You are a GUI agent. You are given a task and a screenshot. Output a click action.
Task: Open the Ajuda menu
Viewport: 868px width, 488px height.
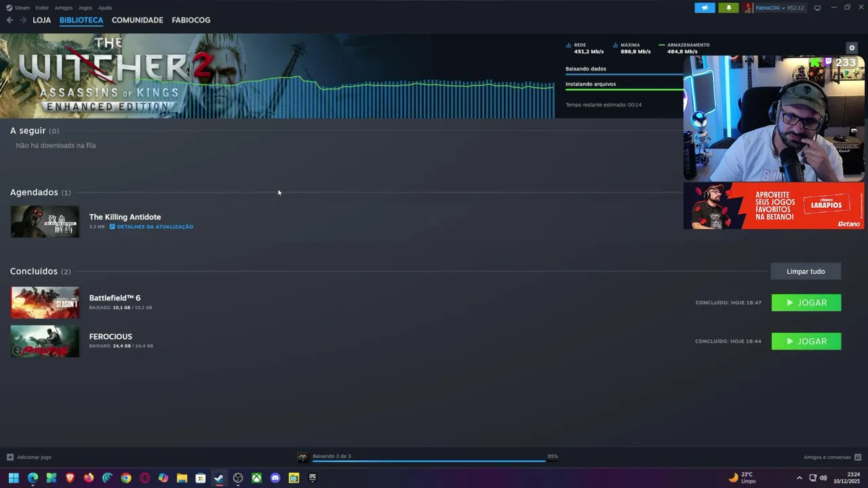tap(105, 7)
